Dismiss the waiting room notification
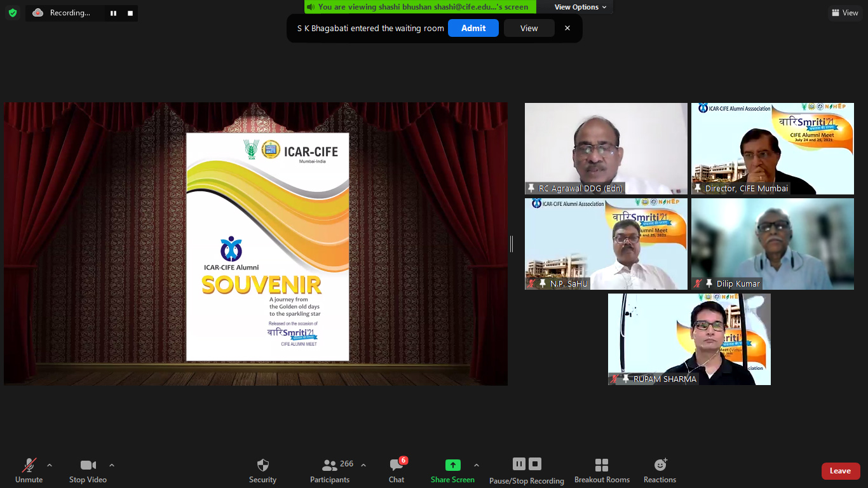Viewport: 868px width, 488px height. [567, 28]
